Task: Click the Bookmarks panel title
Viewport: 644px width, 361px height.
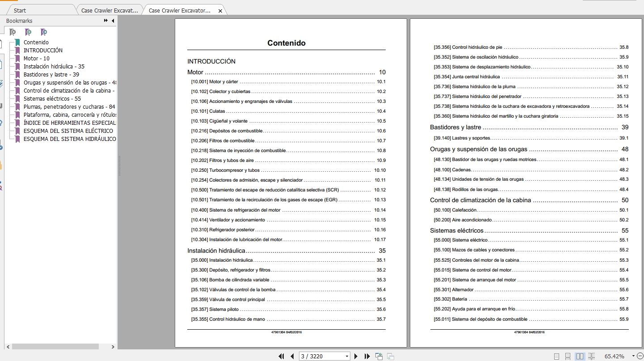Action: [x=19, y=21]
